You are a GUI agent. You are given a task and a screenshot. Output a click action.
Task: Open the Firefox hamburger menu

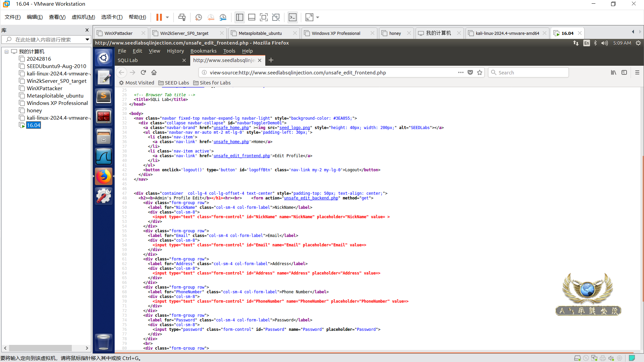point(637,72)
